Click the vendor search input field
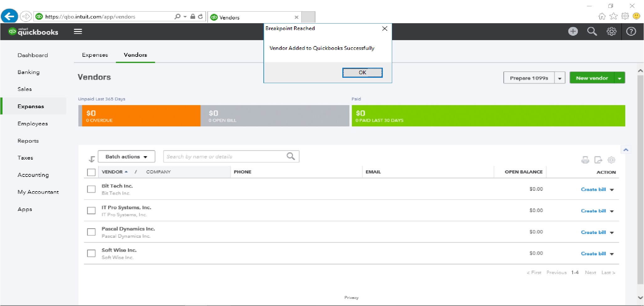 (x=231, y=156)
